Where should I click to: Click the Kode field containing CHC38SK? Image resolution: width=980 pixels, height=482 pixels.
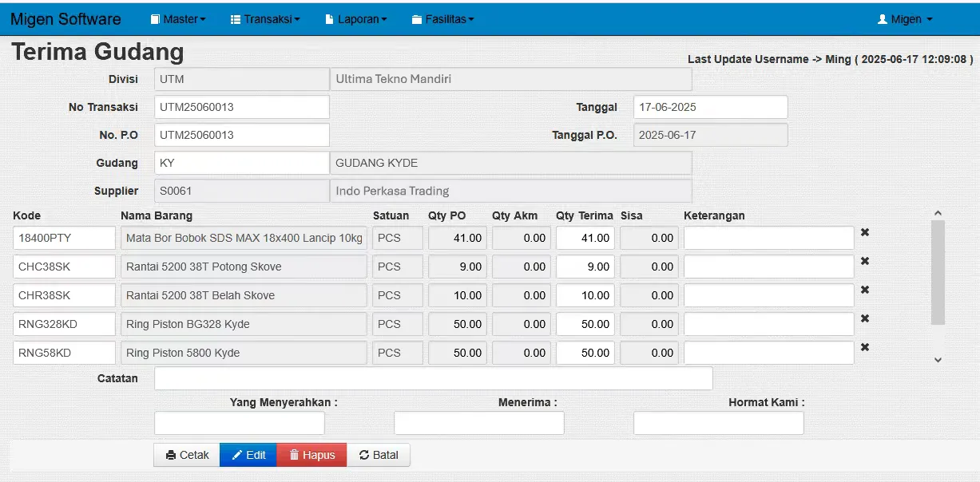pos(65,267)
